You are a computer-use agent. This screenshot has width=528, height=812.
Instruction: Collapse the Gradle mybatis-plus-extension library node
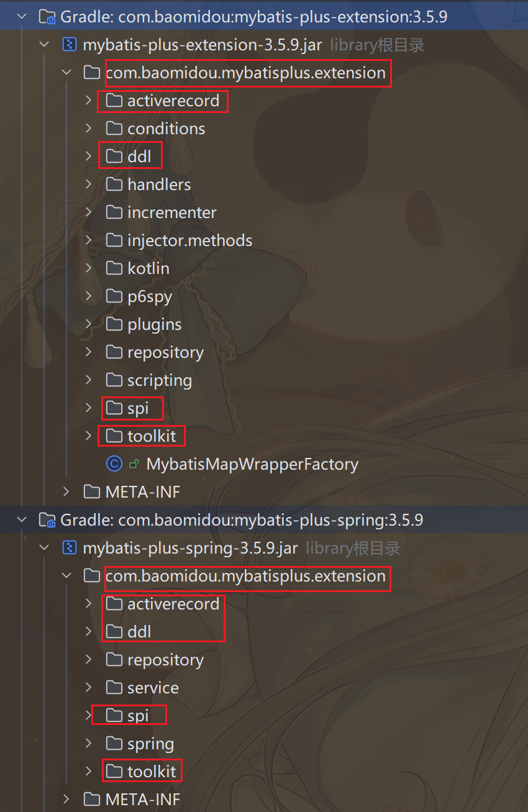(x=23, y=17)
